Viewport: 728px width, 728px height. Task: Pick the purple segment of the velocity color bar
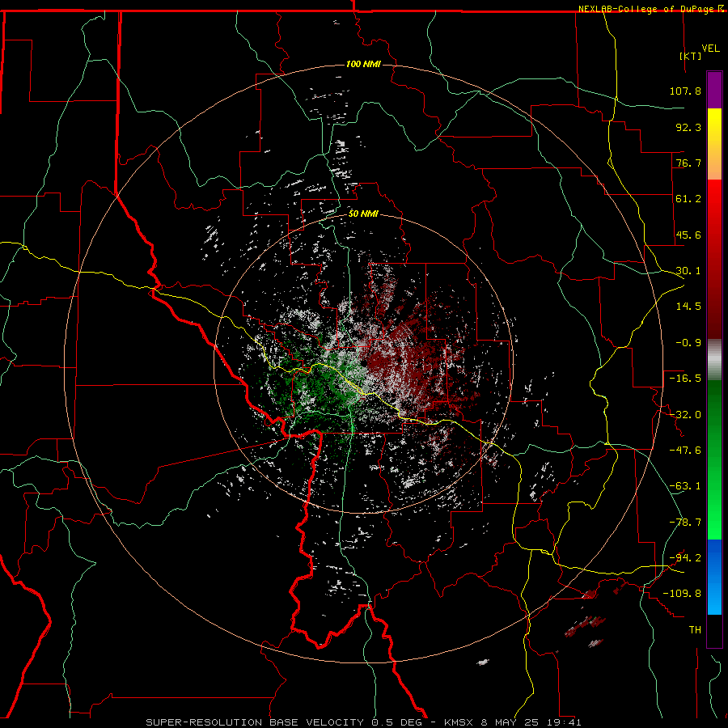(714, 91)
